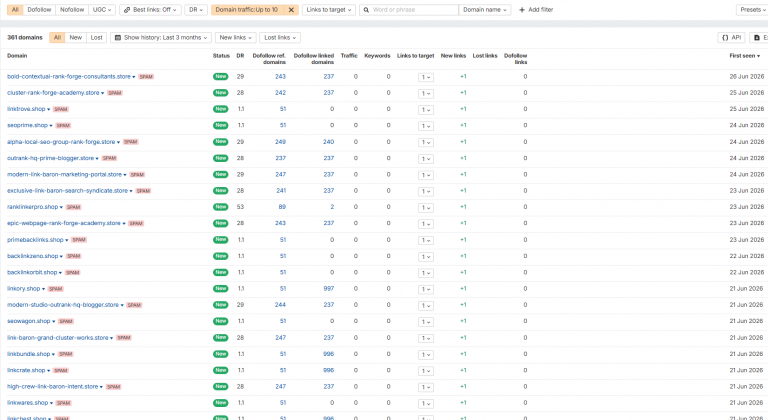The image size is (768, 420).
Task: Open seoprime.shop domain link
Action: pos(27,125)
